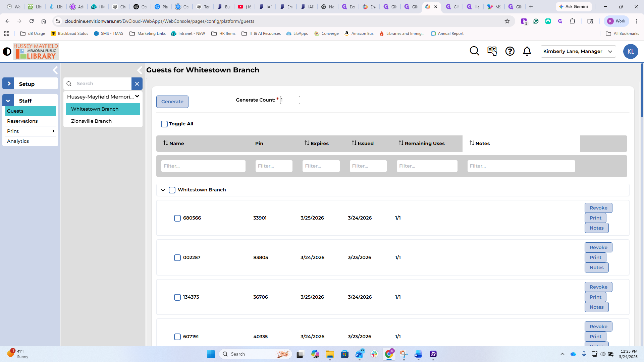Screen dimensions: 644x362
Task: Expand the Setup section
Action: point(9,84)
